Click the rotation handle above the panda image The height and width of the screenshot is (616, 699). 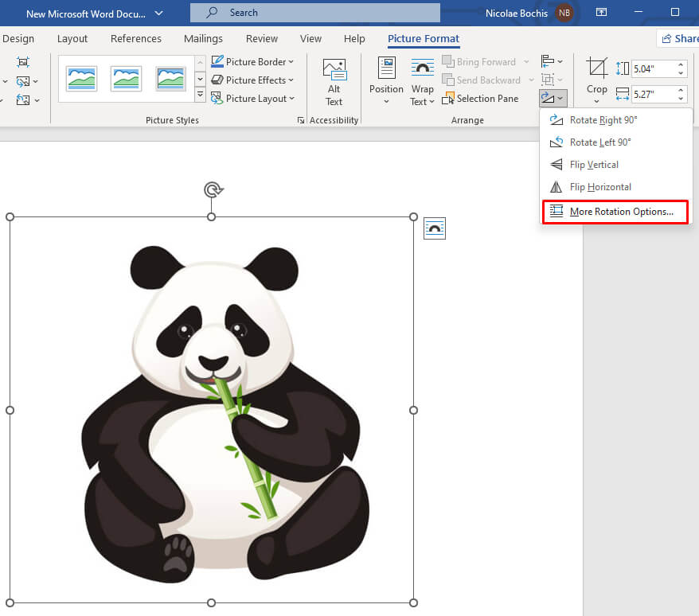tap(212, 189)
